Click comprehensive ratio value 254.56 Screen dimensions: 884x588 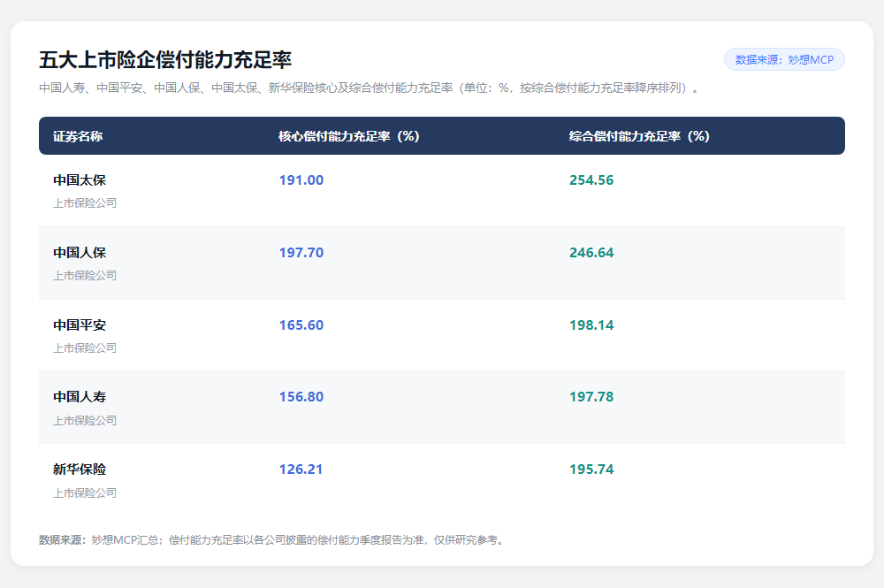point(591,180)
